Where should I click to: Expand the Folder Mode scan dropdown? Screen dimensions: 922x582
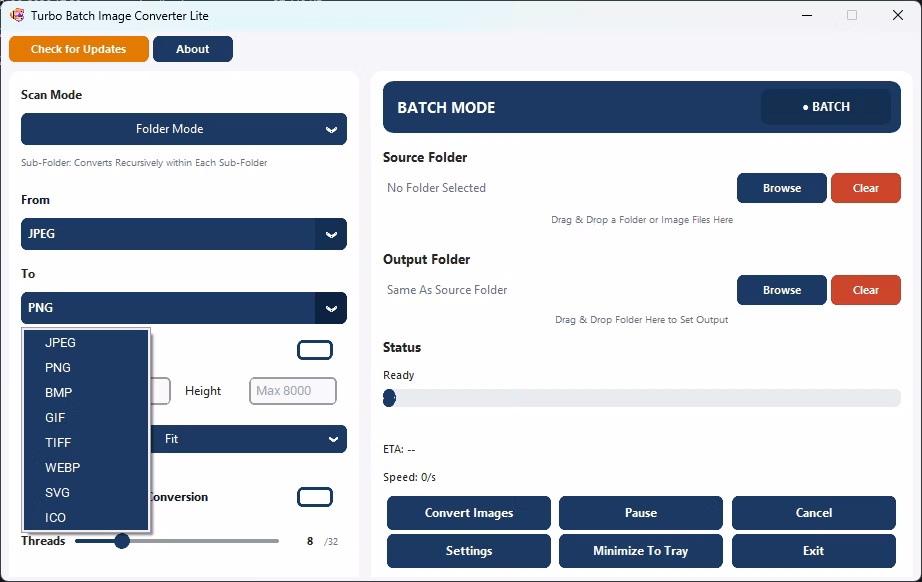[184, 129]
